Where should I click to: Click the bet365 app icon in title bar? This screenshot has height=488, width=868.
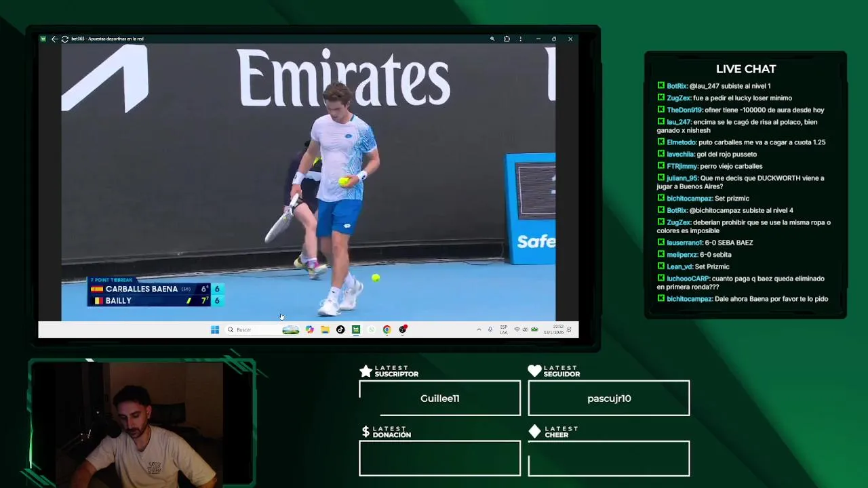43,39
